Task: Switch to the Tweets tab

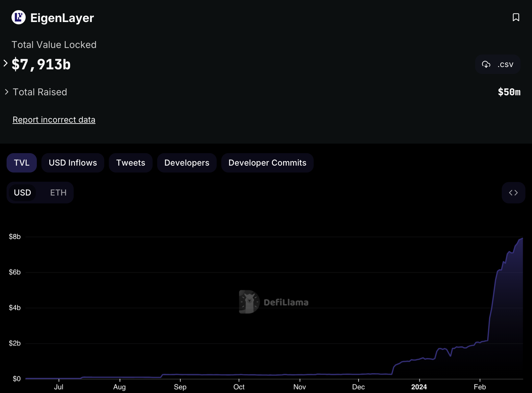Action: (131, 163)
